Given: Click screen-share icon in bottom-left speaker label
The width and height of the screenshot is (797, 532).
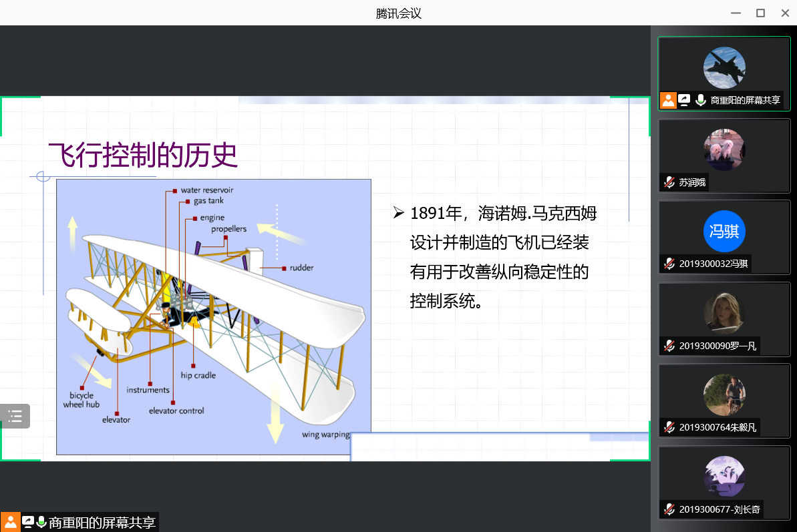Looking at the screenshot, I should [x=28, y=522].
